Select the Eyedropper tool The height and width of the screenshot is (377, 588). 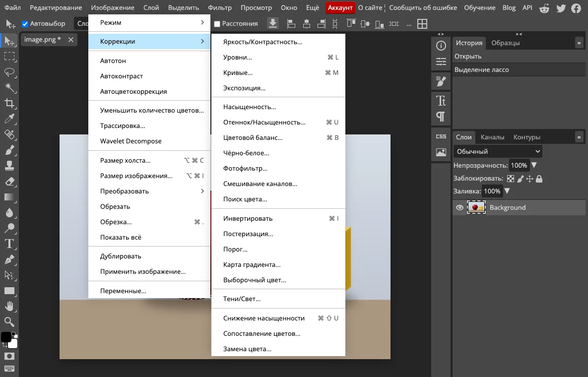coord(9,119)
